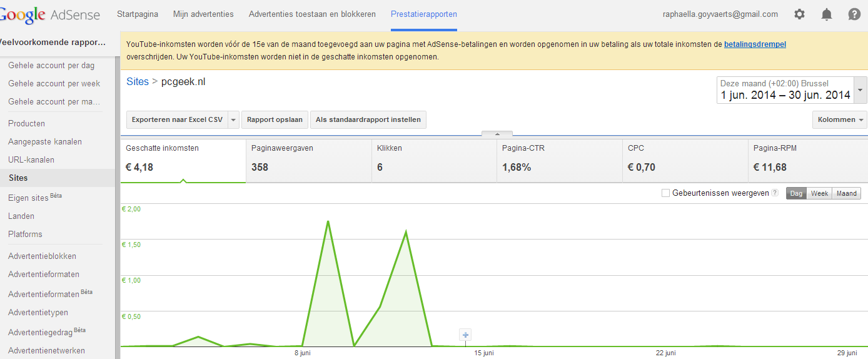Open the betalingsdrempel link
Viewport: 868px width, 359px height.
[x=755, y=44]
